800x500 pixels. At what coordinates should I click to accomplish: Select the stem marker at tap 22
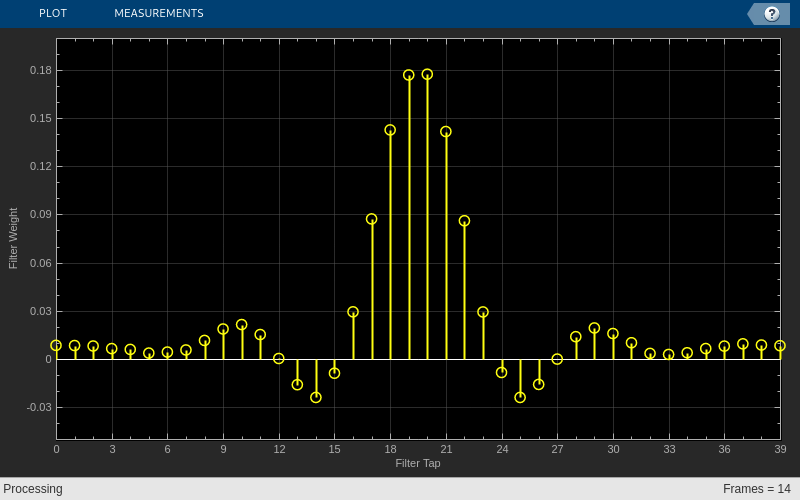tap(464, 221)
